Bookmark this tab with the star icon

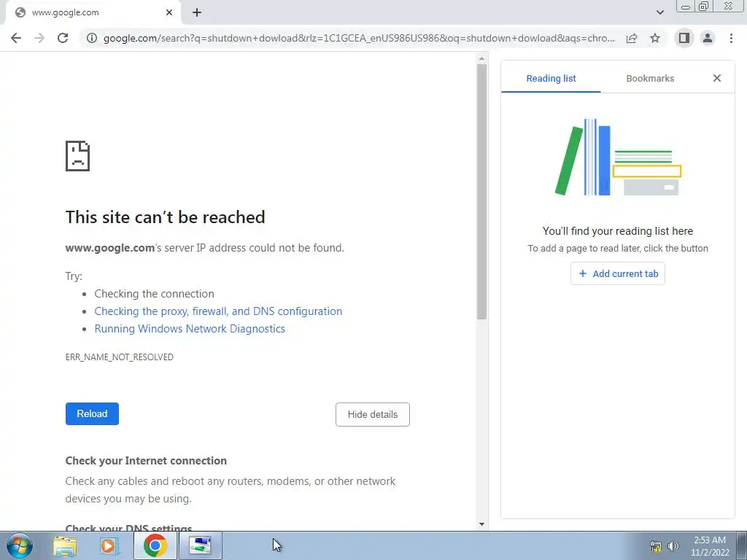click(655, 38)
